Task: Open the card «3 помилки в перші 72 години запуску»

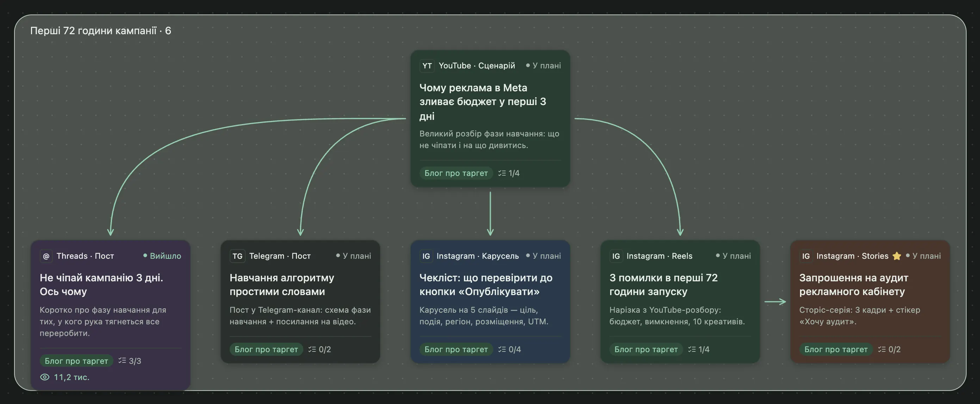Action: (x=680, y=301)
